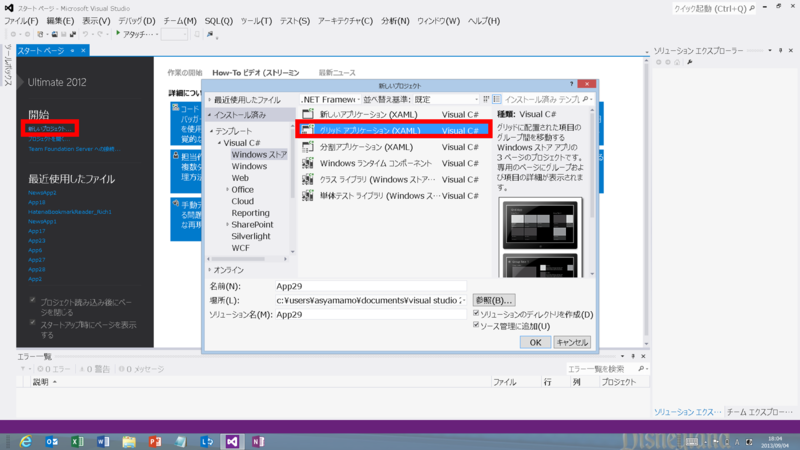
Task: Select the Silverlight tree item
Action: point(251,236)
